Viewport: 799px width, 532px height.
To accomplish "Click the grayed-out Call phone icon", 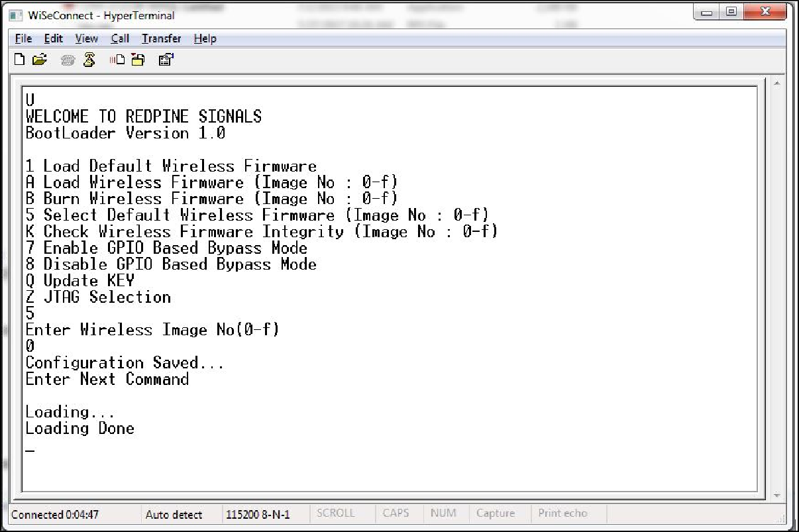I will tap(68, 60).
